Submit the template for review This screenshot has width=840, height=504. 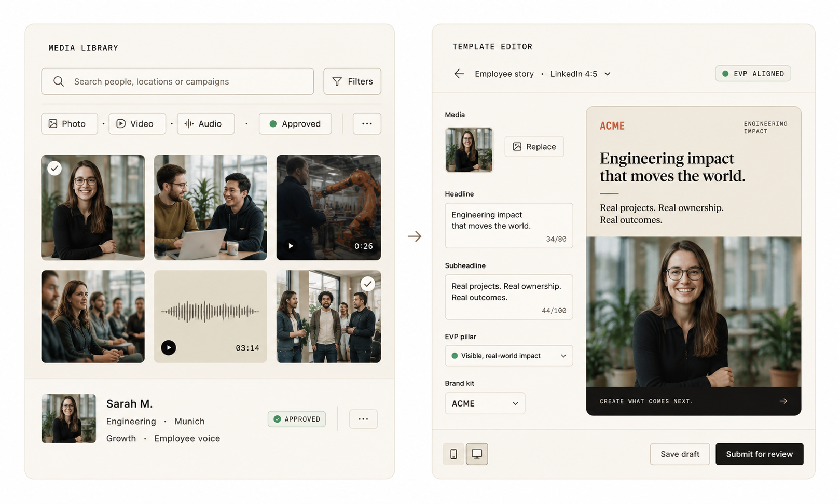point(759,454)
